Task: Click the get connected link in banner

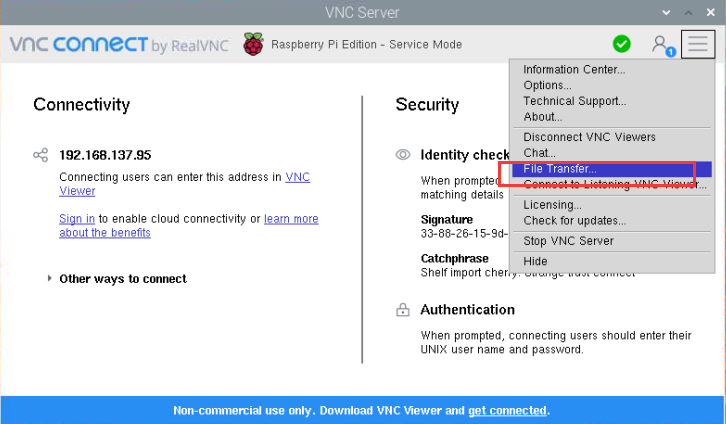Action: pyautogui.click(x=507, y=411)
